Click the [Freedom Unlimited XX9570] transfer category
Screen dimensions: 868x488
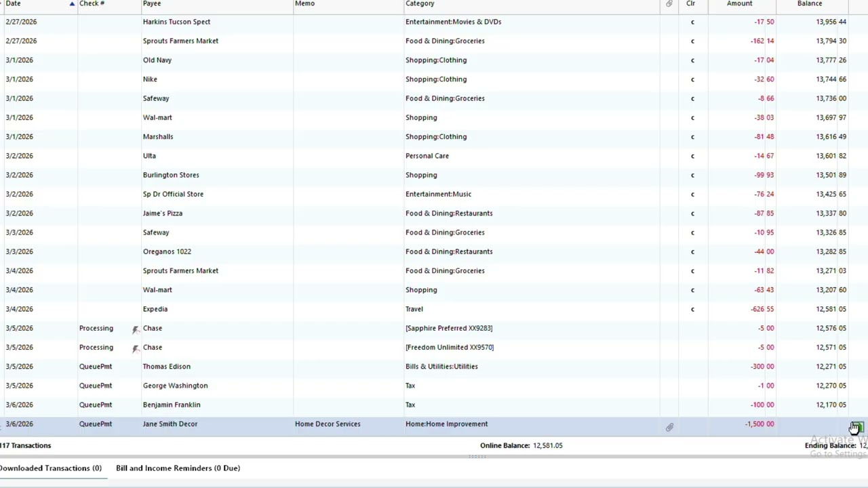pyautogui.click(x=450, y=347)
